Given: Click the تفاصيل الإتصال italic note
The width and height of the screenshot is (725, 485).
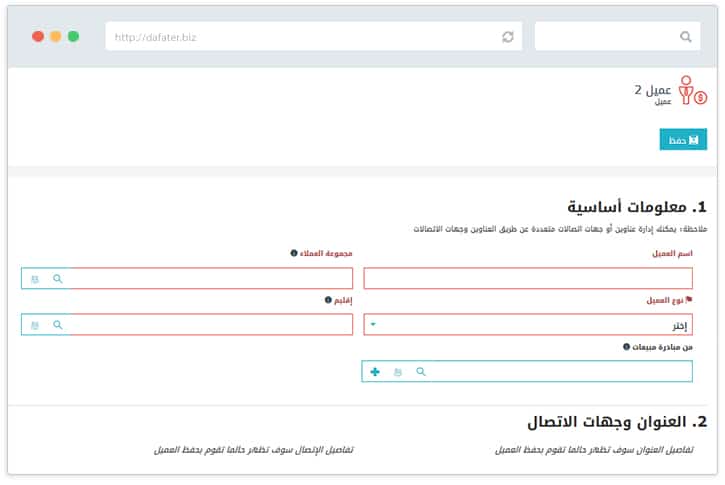Looking at the screenshot, I should click(253, 449).
